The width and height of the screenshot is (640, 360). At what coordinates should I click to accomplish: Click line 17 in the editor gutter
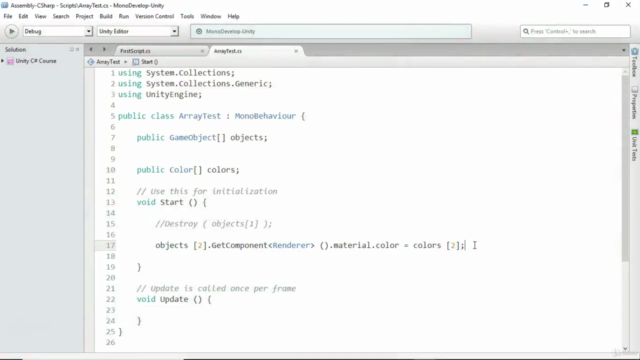pos(111,245)
